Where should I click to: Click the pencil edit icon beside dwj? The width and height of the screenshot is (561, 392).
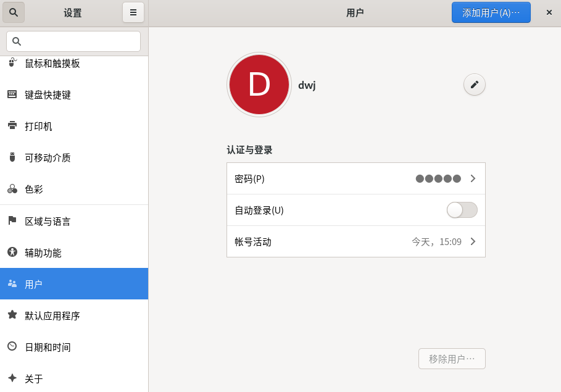click(x=474, y=85)
